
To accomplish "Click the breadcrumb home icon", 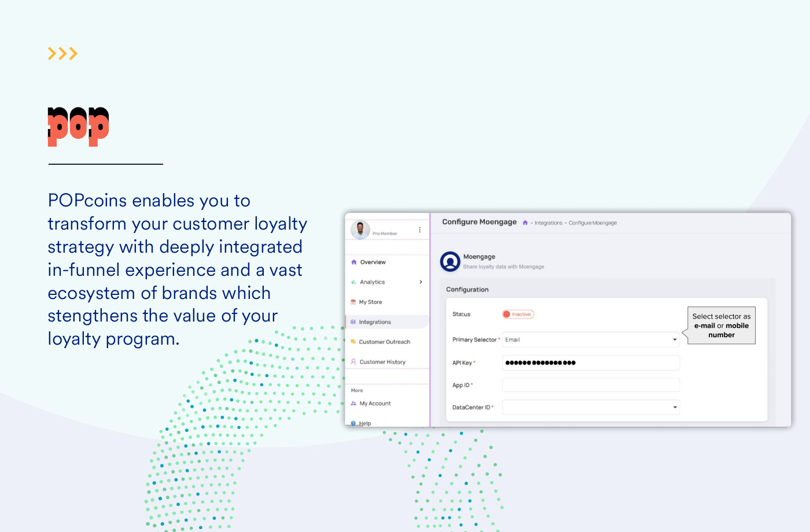I will pos(525,223).
